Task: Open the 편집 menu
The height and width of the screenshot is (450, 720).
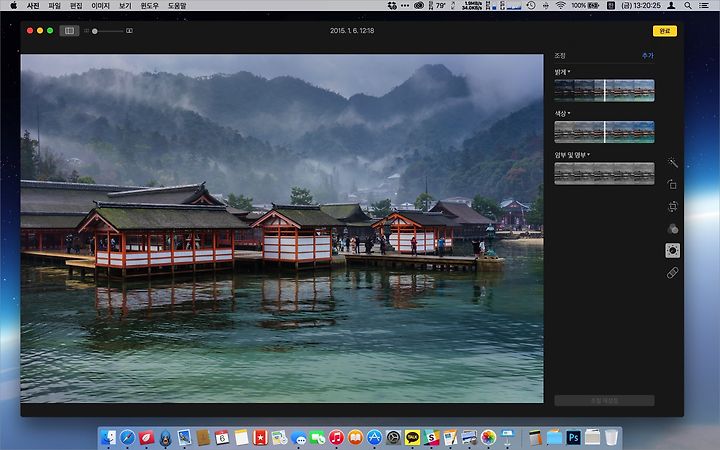Action: pos(76,6)
